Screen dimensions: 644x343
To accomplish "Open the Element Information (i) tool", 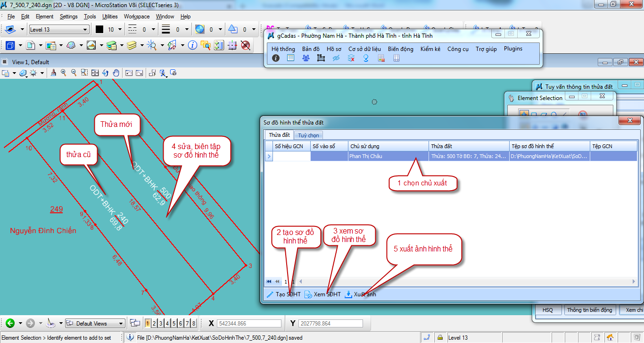I will coord(192,45).
